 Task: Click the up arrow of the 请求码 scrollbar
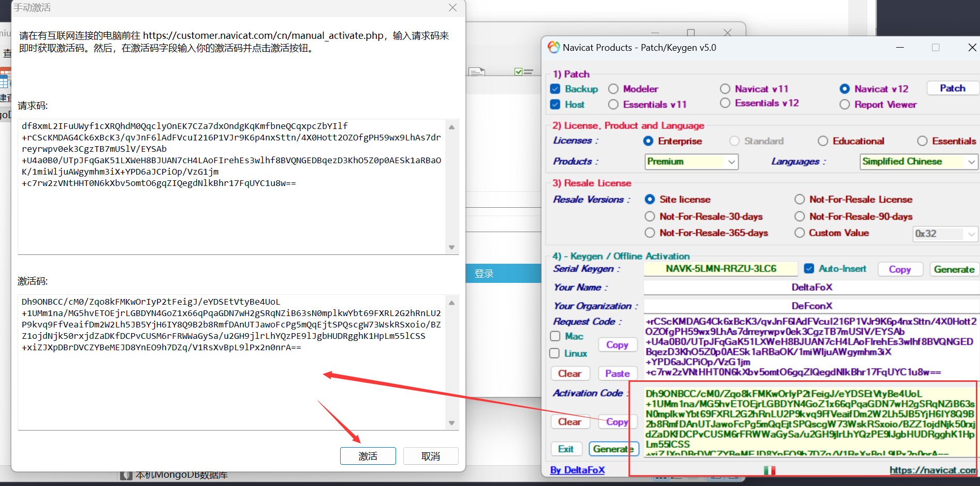[x=451, y=127]
